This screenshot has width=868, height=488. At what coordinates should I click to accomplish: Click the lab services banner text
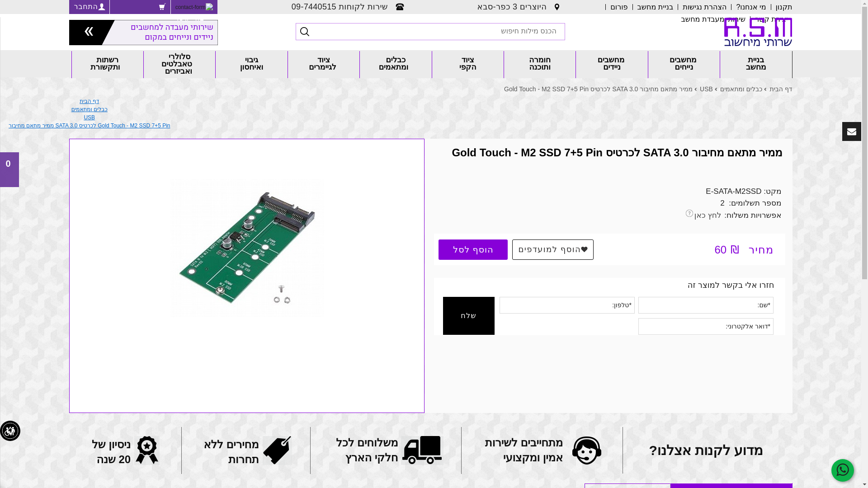point(172,32)
